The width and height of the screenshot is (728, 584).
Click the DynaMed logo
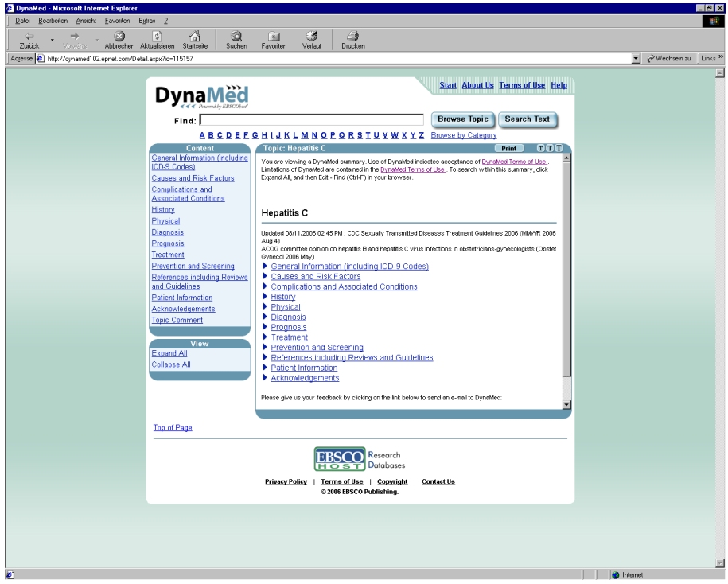202,96
